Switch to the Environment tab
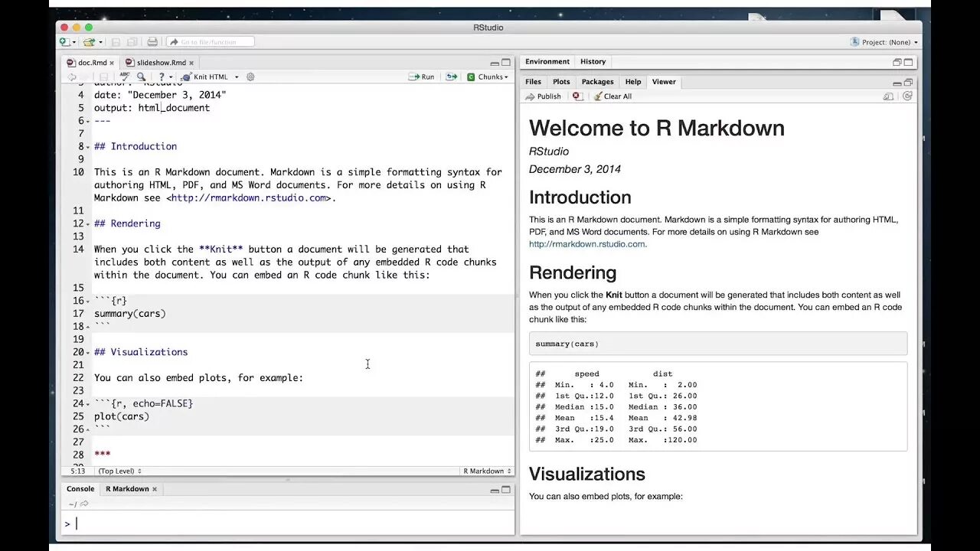Image resolution: width=980 pixels, height=551 pixels. [547, 61]
